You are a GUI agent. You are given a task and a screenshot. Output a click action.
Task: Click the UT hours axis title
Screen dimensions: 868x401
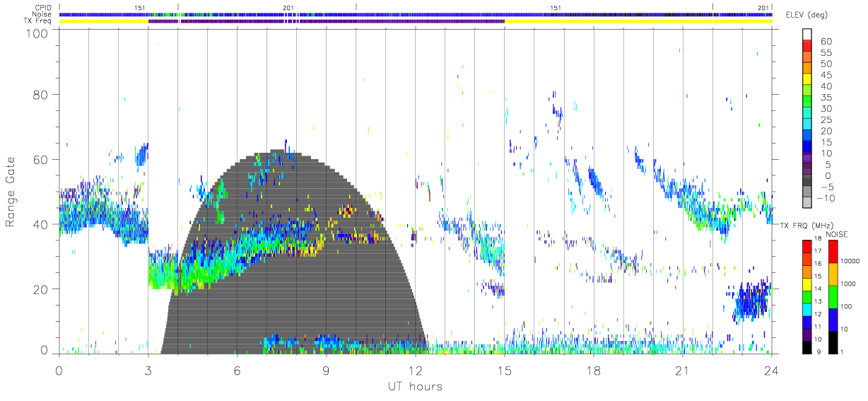[x=415, y=386]
